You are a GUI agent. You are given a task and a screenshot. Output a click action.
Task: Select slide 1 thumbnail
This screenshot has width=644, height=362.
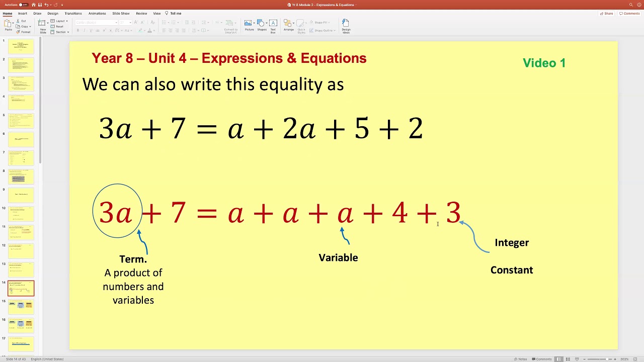21,47
